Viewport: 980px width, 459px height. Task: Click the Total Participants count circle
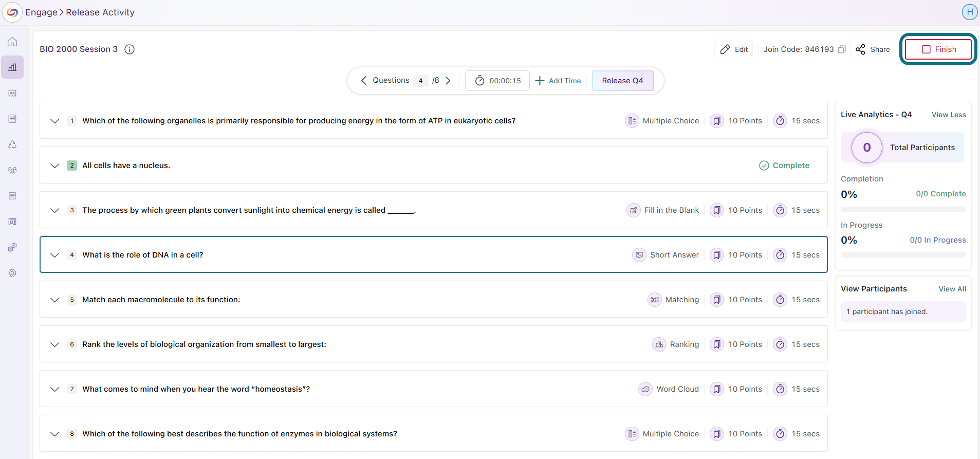pyautogui.click(x=867, y=148)
